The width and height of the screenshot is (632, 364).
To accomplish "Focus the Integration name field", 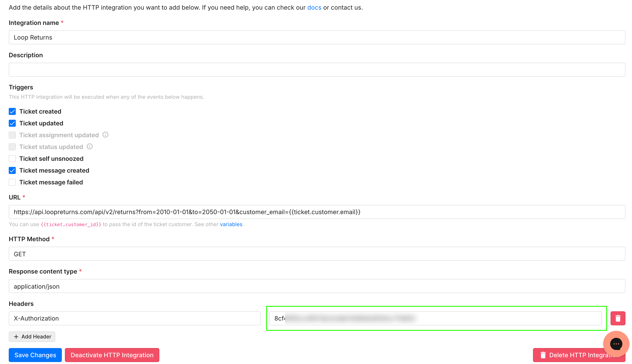I will point(317,38).
